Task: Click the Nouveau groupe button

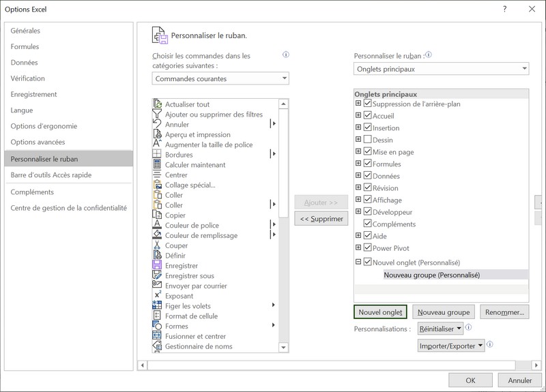Action: 444,312
